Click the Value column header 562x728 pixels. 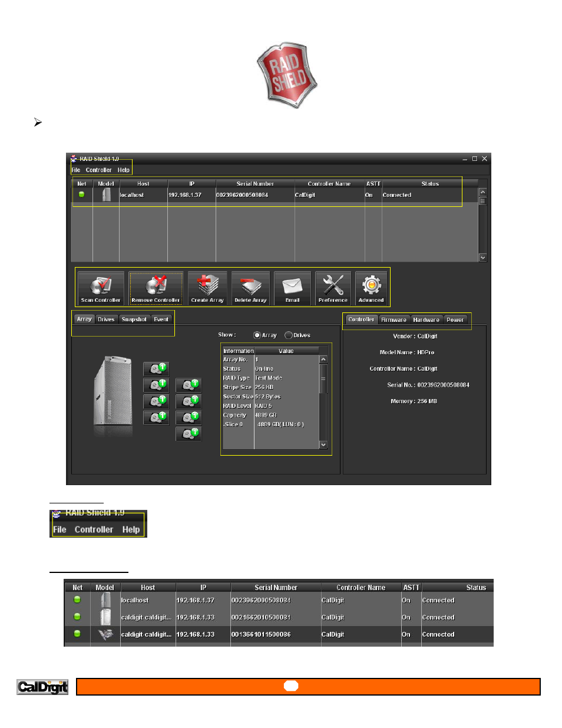tap(286, 351)
